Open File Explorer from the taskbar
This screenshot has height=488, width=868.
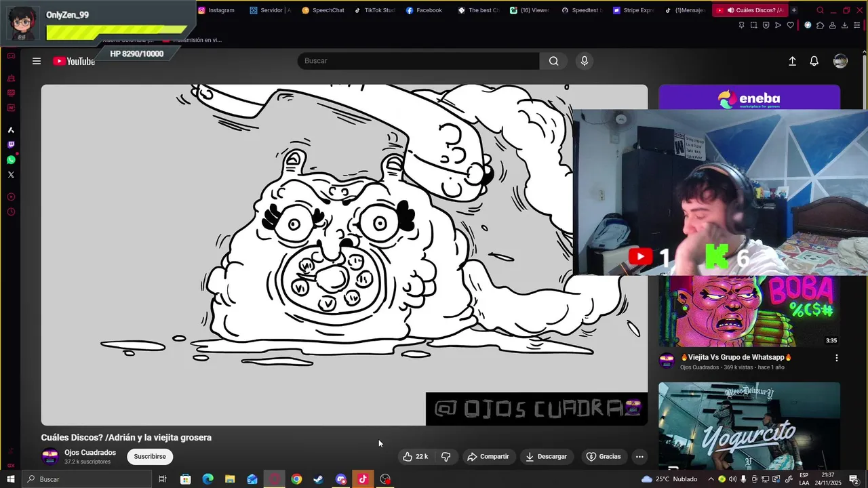click(230, 479)
